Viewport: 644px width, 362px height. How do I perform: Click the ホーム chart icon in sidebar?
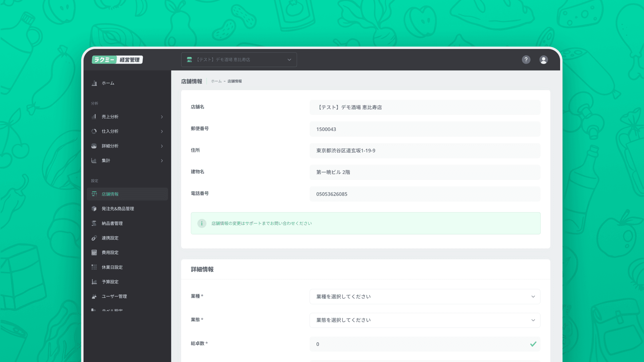click(94, 83)
